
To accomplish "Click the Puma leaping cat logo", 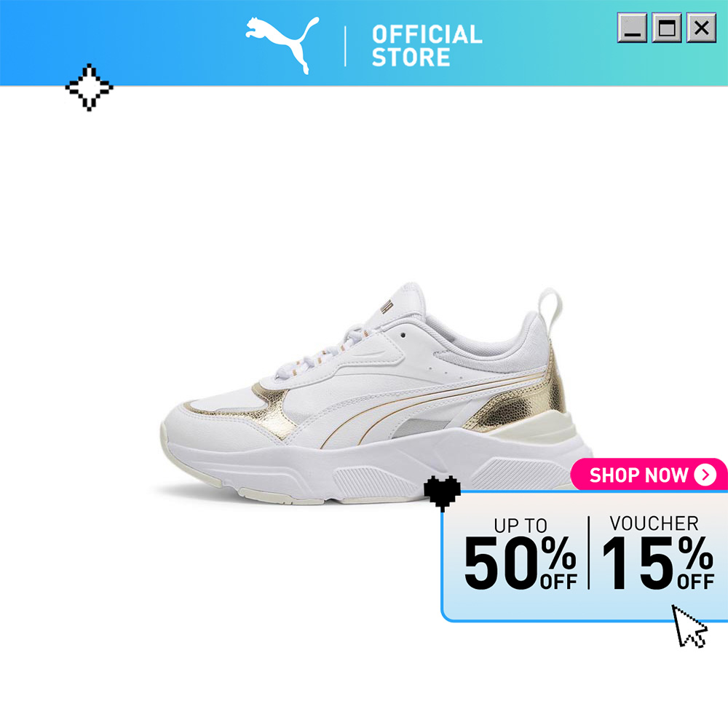I will [282, 45].
